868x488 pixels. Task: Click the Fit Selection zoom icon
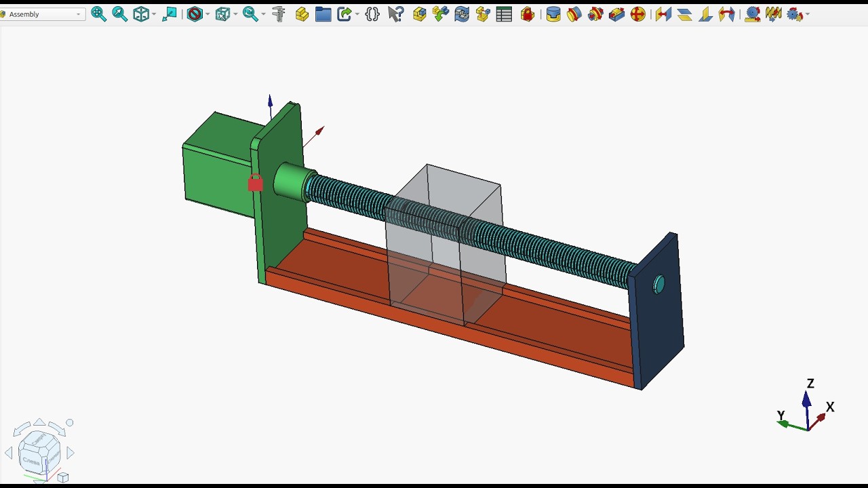[120, 14]
